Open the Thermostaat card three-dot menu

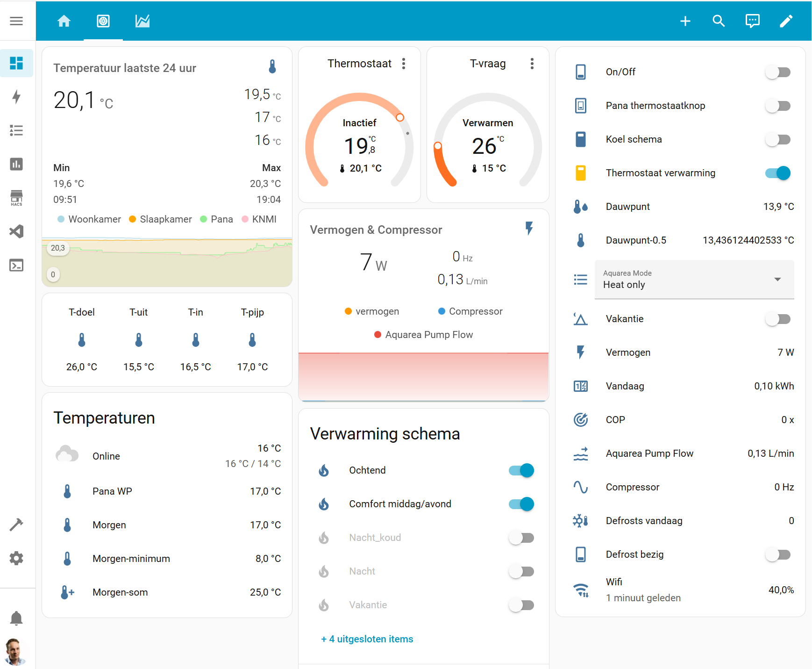point(404,64)
